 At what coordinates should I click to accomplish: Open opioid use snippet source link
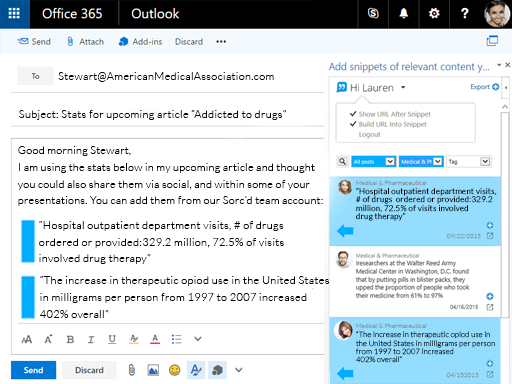[x=490, y=374]
